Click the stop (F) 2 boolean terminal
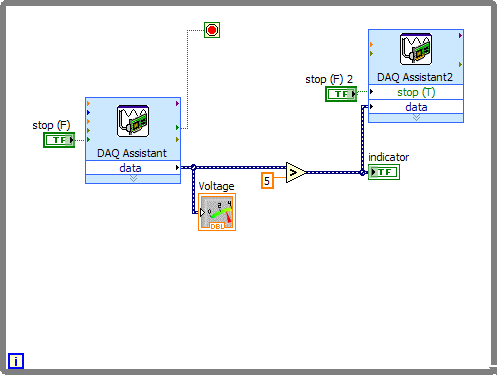Screen dimensions: 497x375 click(x=341, y=94)
